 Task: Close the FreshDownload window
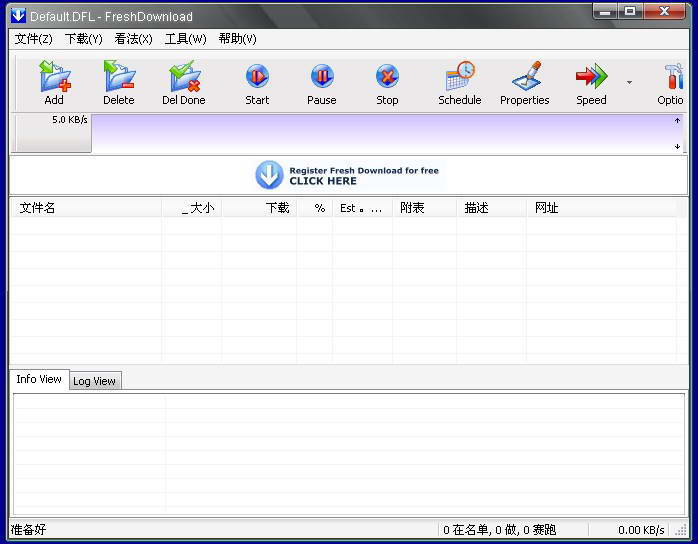tap(664, 12)
